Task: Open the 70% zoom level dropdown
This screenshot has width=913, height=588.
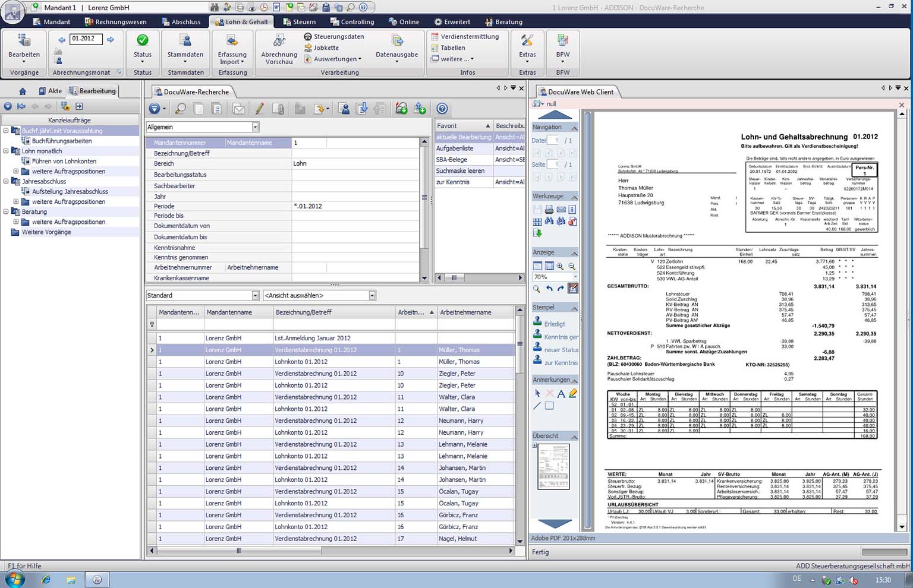Action: pos(575,277)
